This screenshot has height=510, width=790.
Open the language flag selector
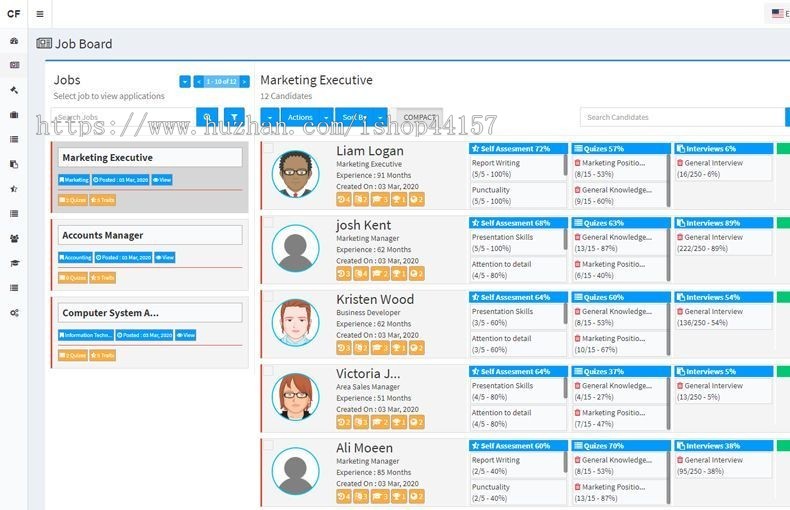click(778, 14)
